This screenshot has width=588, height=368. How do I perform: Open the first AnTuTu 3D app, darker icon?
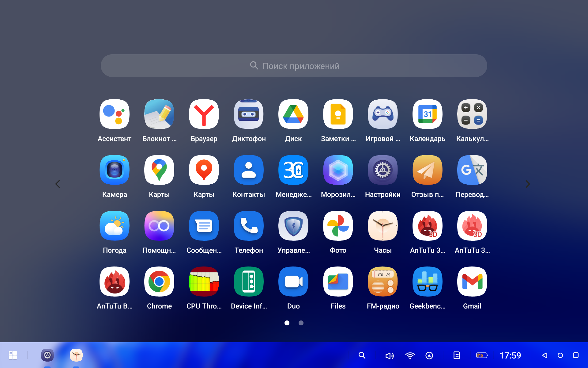coord(428,226)
